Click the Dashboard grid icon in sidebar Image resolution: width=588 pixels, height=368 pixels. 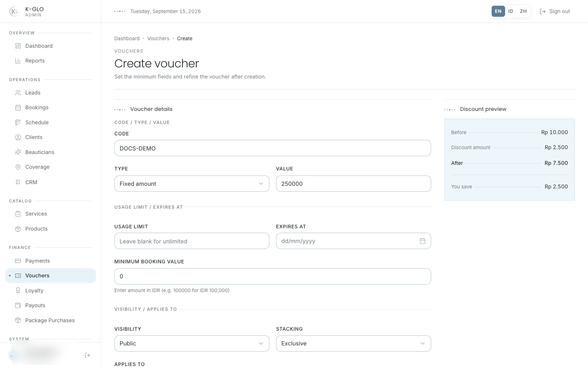18,46
